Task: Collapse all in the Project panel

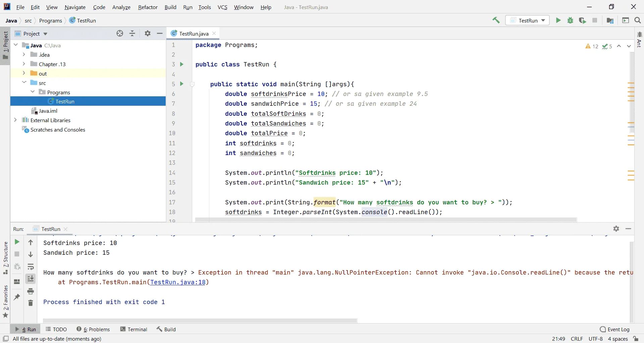Action: (132, 33)
